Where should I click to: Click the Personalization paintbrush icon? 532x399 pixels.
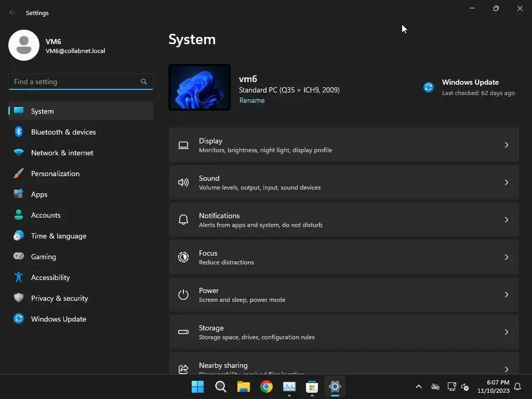pos(19,174)
